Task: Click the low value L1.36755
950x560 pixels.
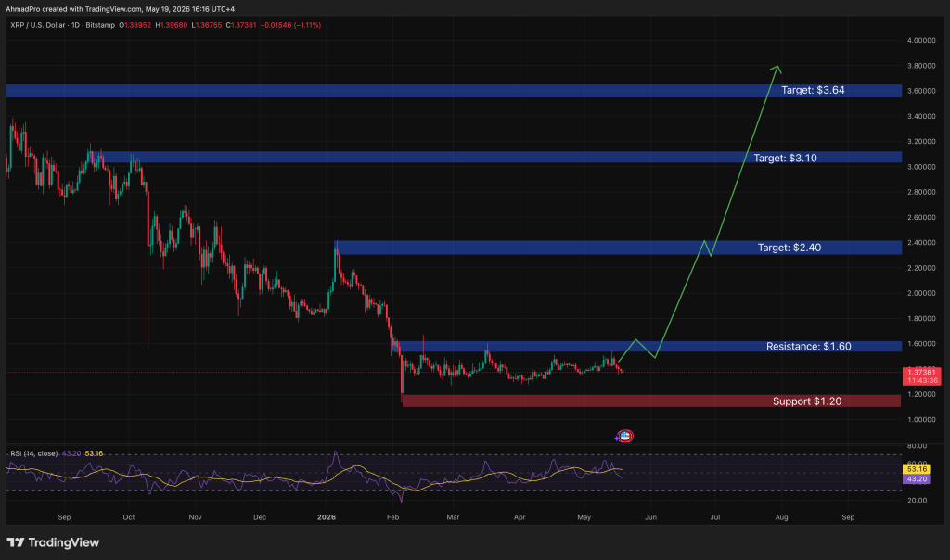Action: (207, 25)
